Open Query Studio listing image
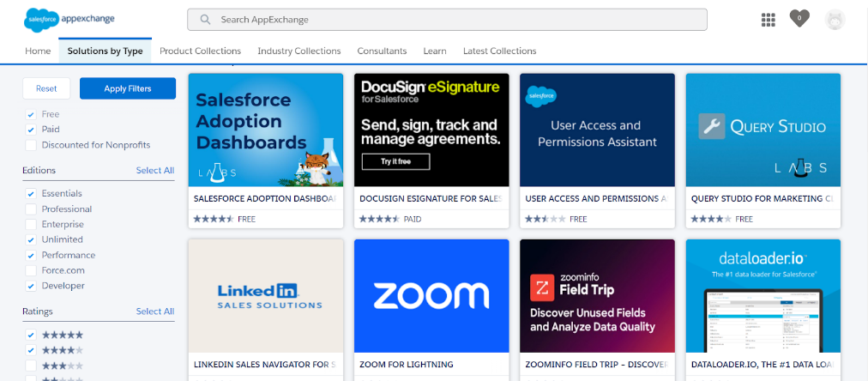 [763, 130]
